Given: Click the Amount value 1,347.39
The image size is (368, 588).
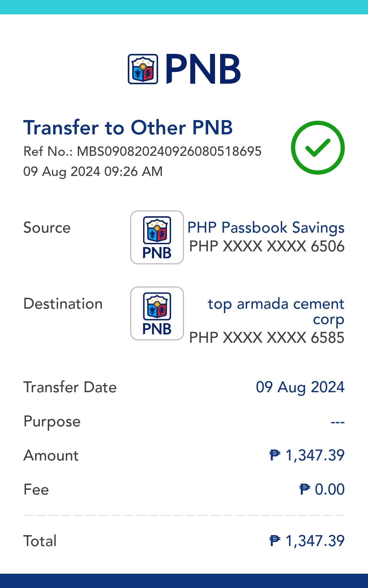Looking at the screenshot, I should tap(315, 455).
